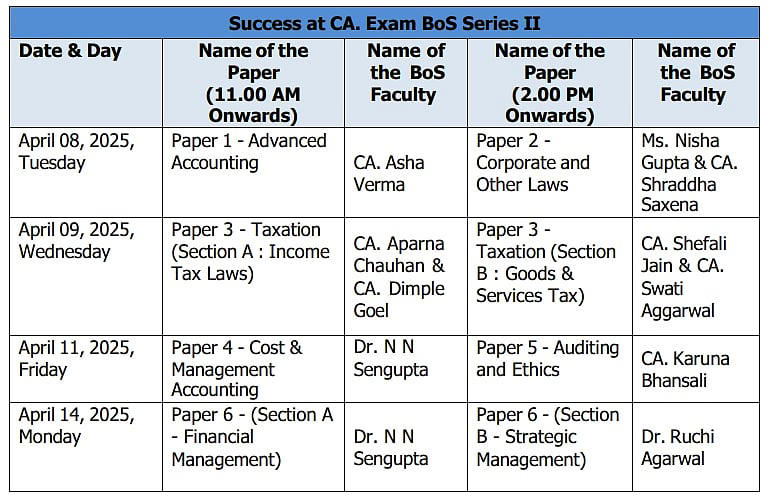Click the 2.00 PM Onwards paper header
The image size is (767, 501).
549,82
